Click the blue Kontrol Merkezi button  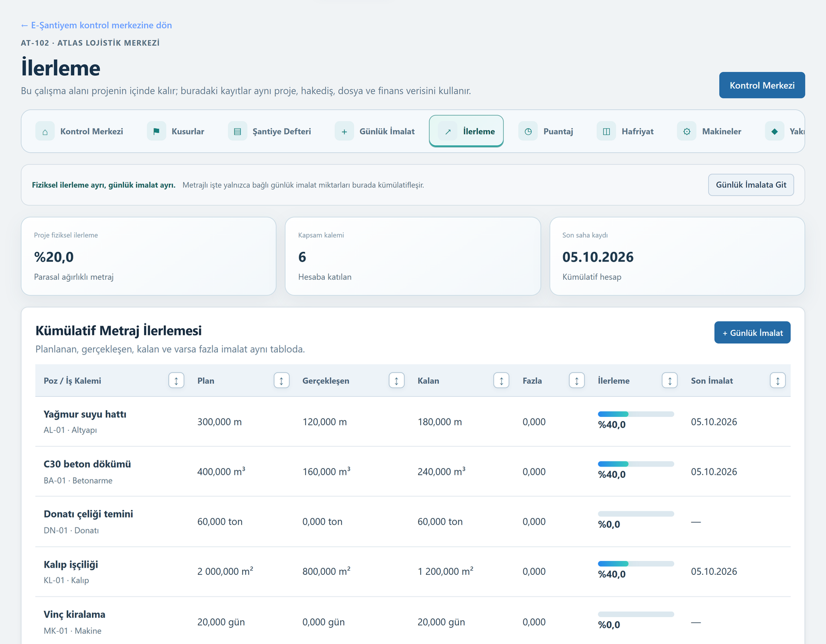pos(762,85)
